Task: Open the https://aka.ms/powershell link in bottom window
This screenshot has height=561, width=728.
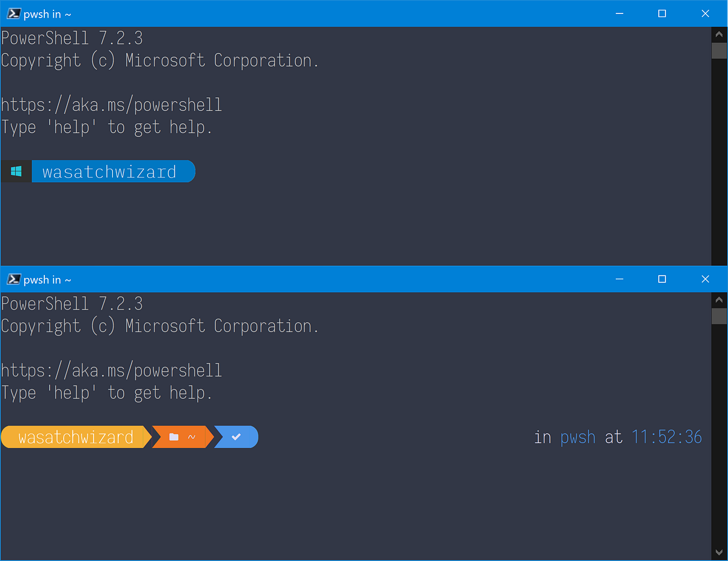Action: pos(111,370)
